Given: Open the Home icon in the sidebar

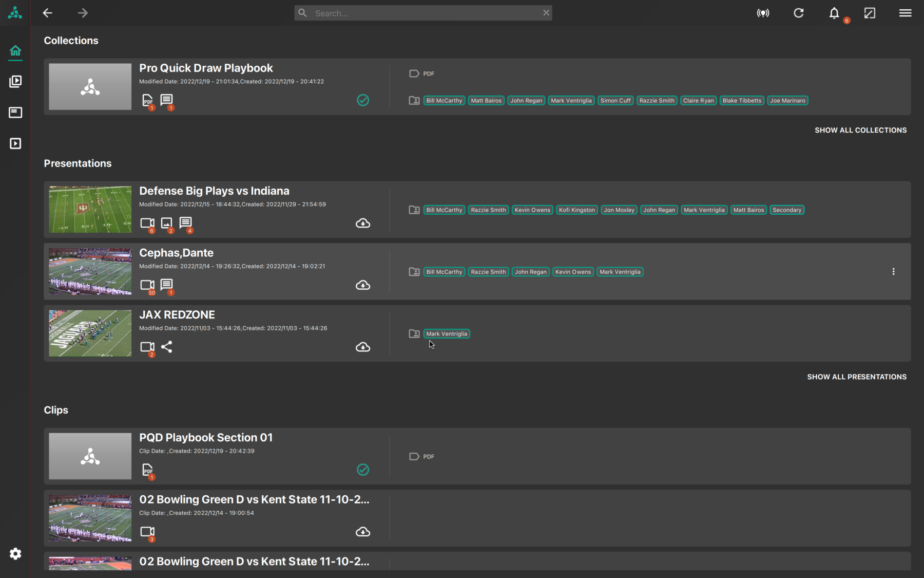Looking at the screenshot, I should [15, 50].
